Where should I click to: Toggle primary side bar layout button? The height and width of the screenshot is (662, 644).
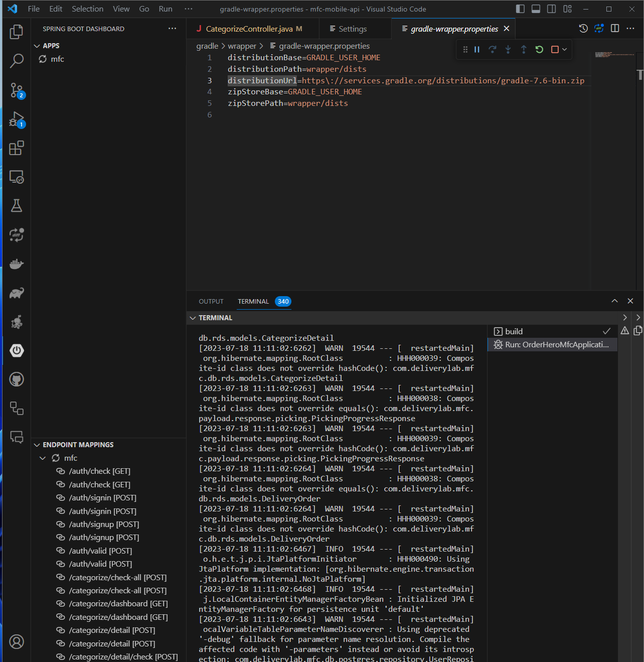click(520, 9)
